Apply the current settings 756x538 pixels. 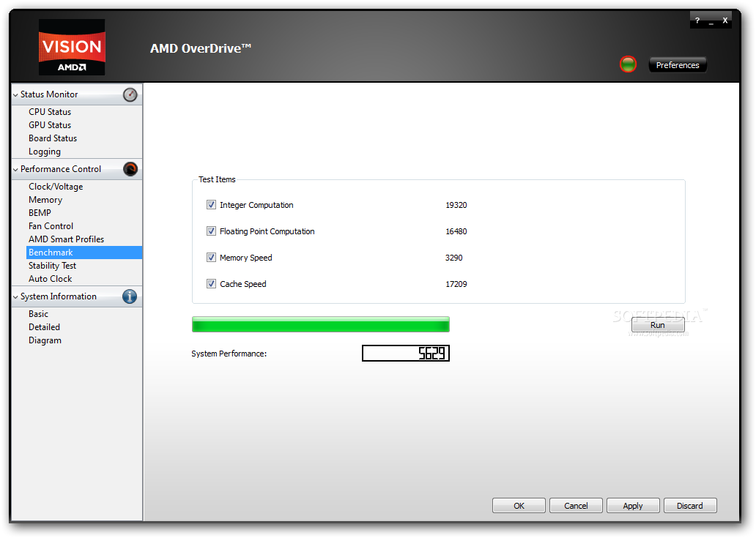(x=633, y=506)
